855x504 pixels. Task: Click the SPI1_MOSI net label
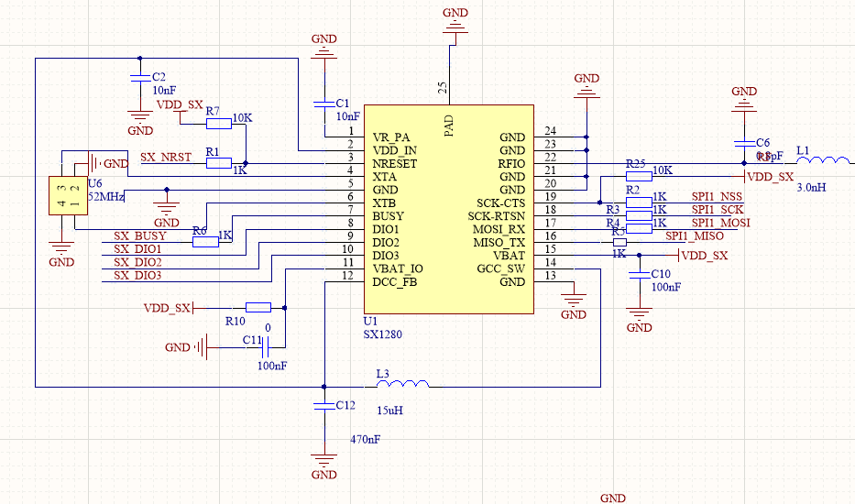click(721, 223)
